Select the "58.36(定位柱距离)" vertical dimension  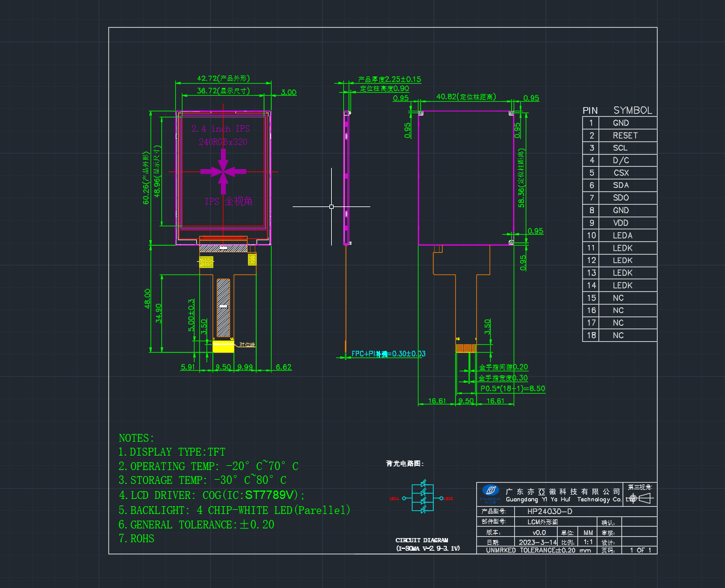(521, 178)
